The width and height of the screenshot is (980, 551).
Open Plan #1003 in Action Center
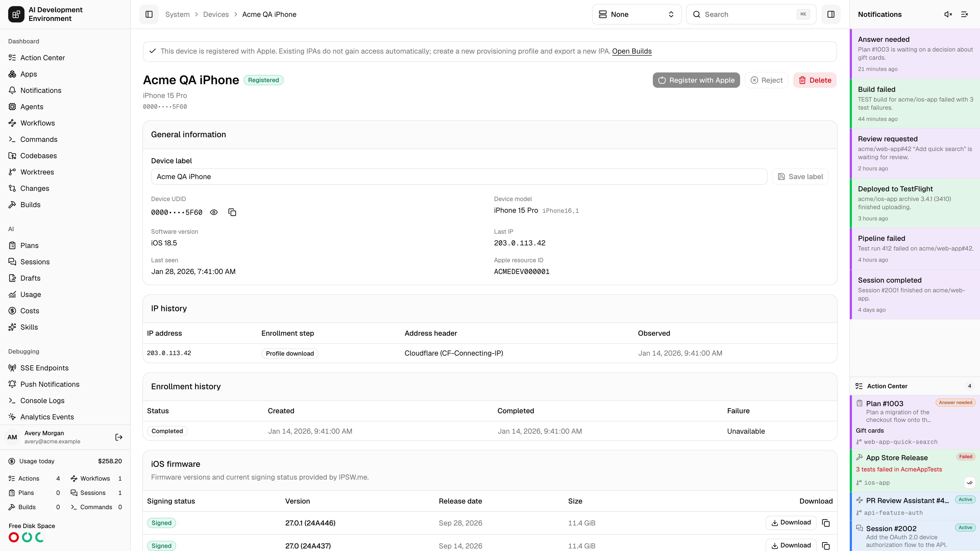click(x=915, y=422)
